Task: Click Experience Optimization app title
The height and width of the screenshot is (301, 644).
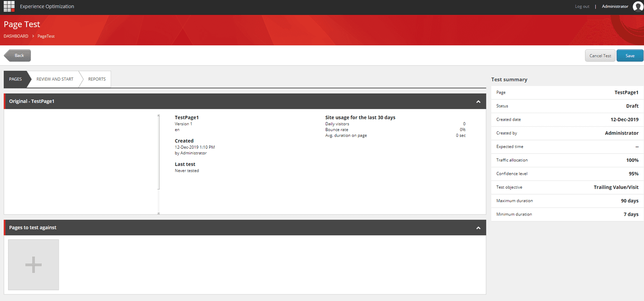Action: 47,6
